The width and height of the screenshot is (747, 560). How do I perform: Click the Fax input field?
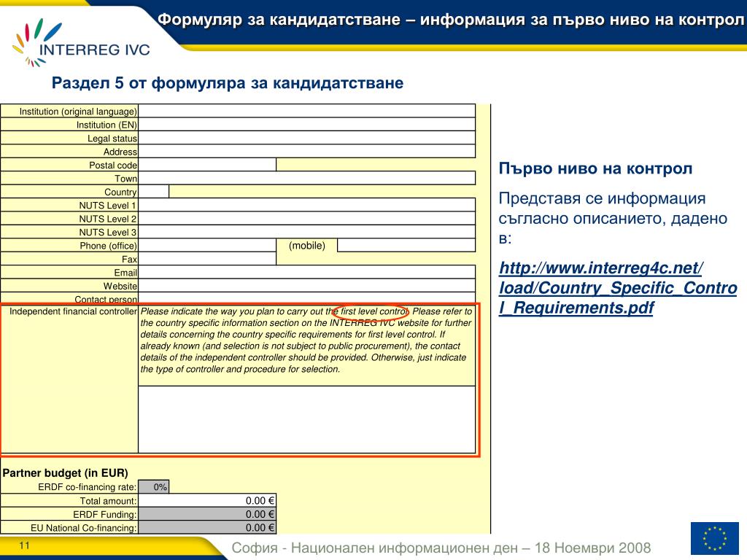[207, 259]
